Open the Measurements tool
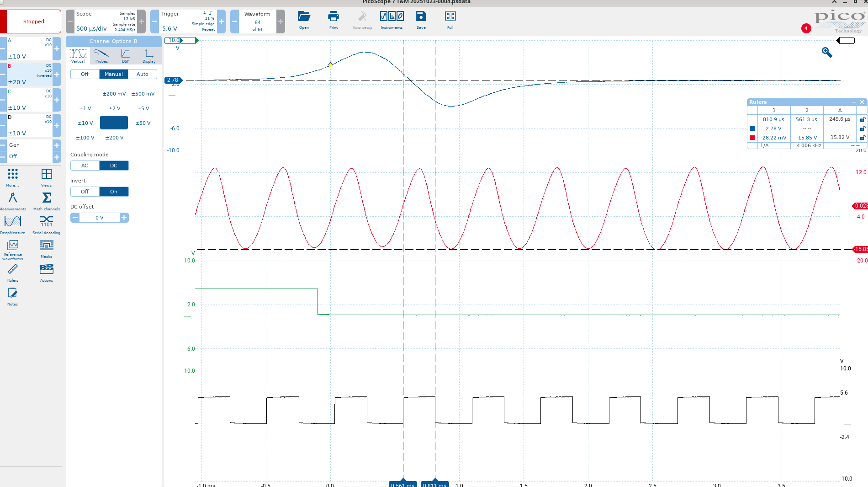The width and height of the screenshot is (868, 487). [x=12, y=201]
